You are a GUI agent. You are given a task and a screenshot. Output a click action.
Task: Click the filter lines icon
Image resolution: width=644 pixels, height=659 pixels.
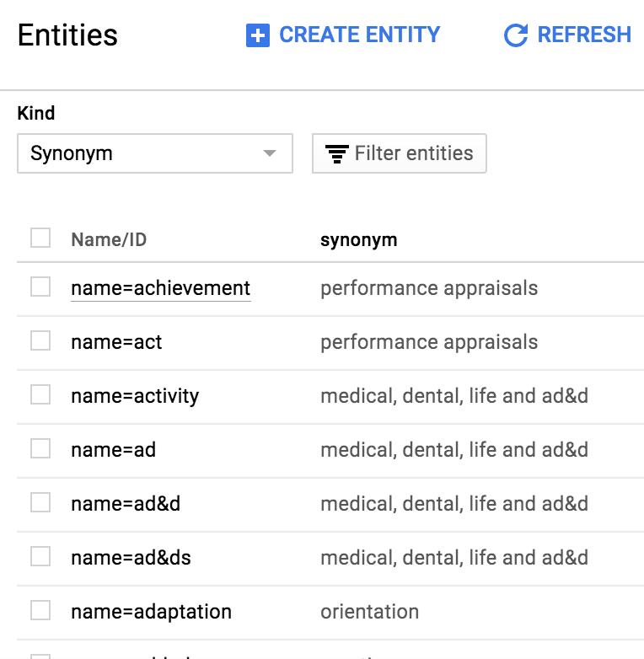(337, 154)
